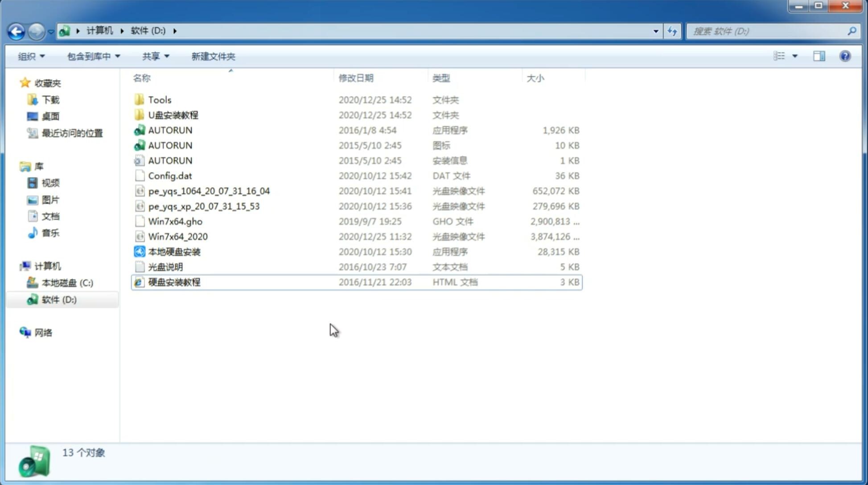The width and height of the screenshot is (868, 485).
Task: Open 硬盘安装教程 HTML document
Action: pyautogui.click(x=174, y=282)
